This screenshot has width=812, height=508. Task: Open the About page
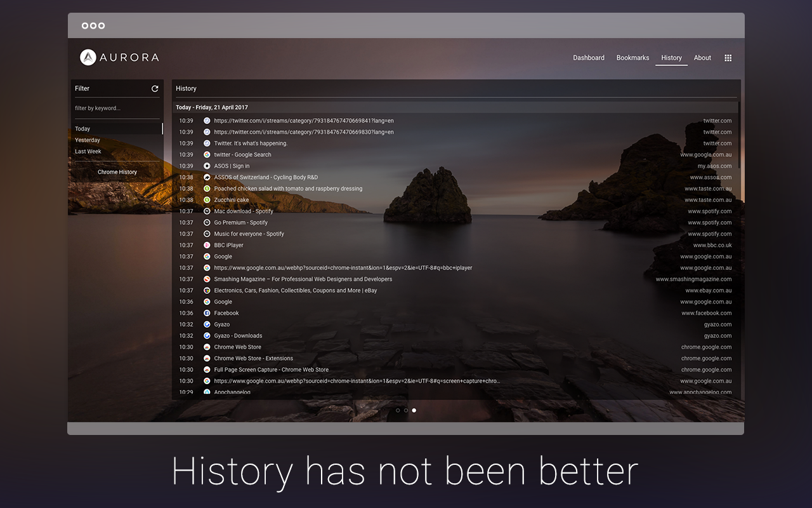click(x=702, y=57)
